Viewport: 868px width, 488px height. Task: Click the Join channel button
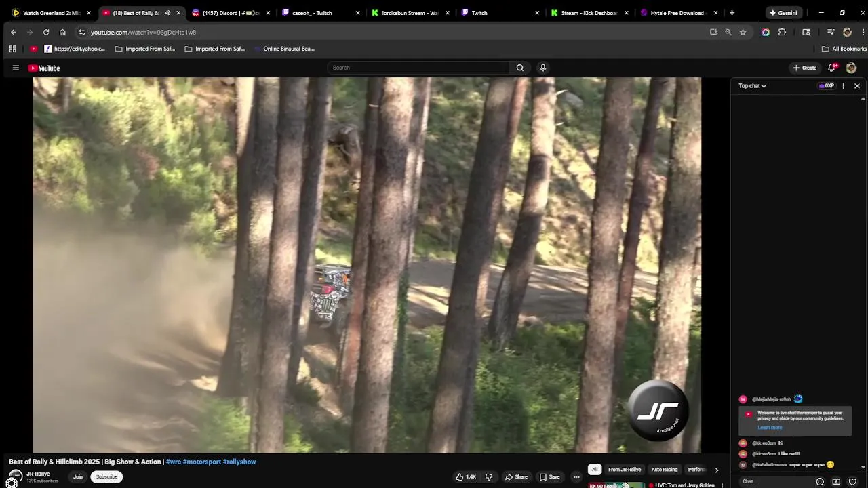click(x=78, y=476)
